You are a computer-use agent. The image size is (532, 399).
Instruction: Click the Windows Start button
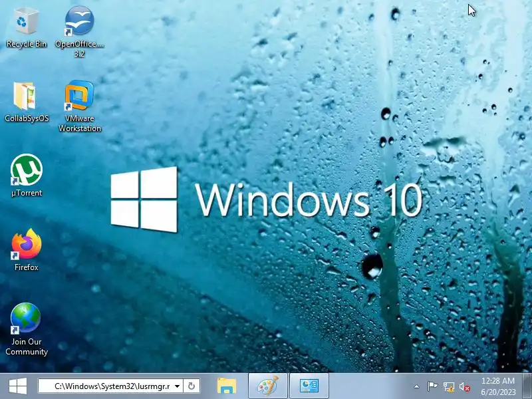(x=18, y=386)
